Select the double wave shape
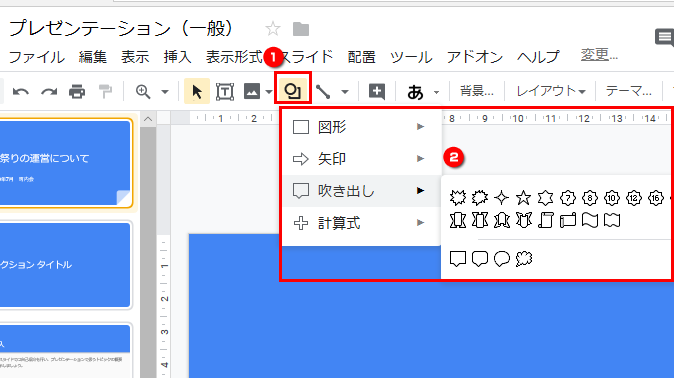The image size is (674, 378). [612, 220]
